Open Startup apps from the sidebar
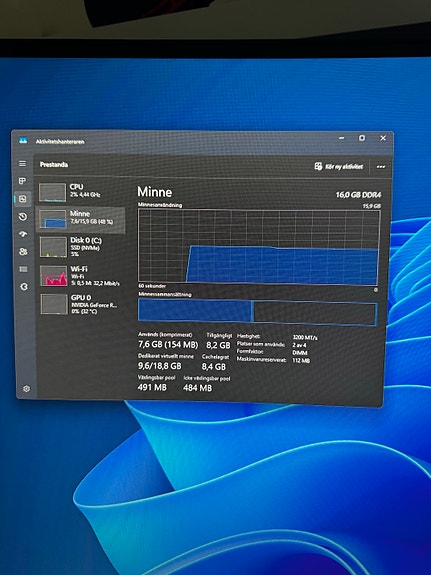The width and height of the screenshot is (431, 575). click(x=23, y=234)
